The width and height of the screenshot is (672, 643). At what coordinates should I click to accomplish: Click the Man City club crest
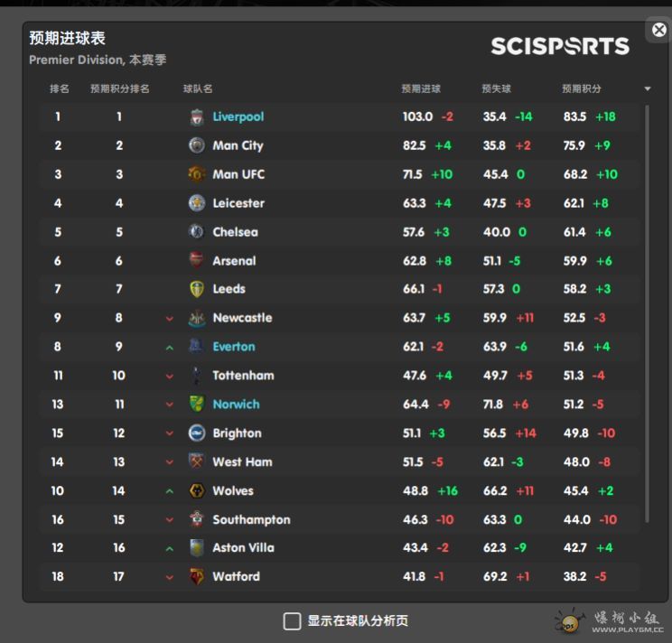tap(197, 145)
